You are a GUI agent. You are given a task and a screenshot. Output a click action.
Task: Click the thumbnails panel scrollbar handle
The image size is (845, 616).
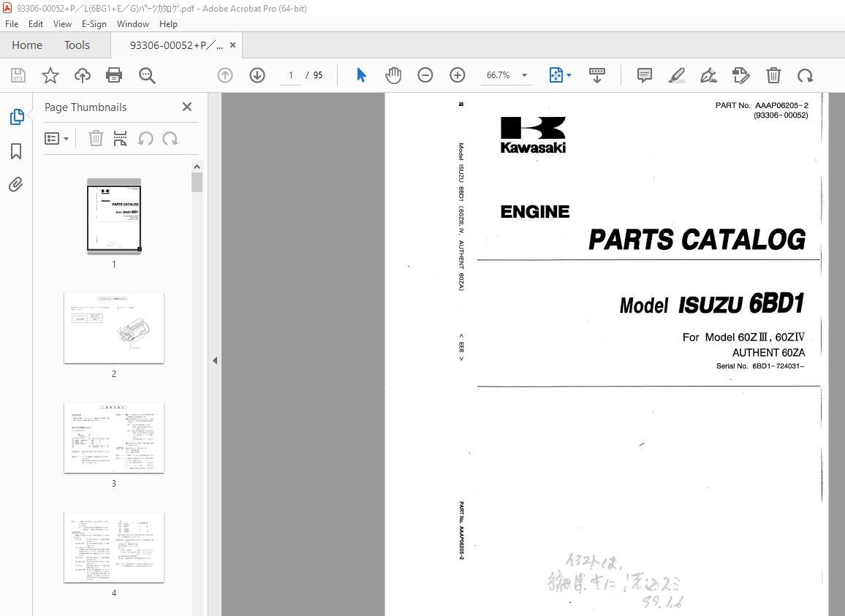click(x=197, y=182)
